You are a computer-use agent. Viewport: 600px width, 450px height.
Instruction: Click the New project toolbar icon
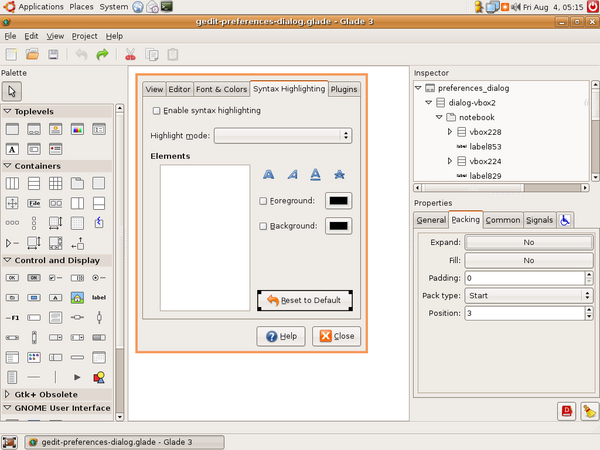tap(11, 54)
